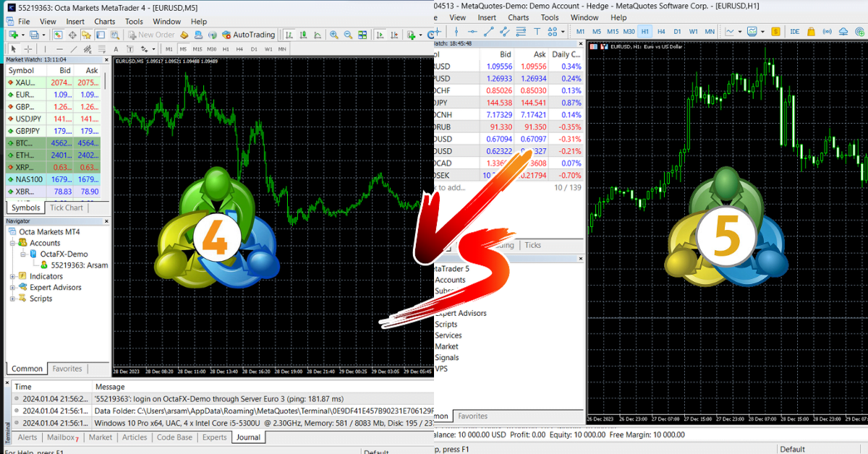This screenshot has height=454, width=868.
Task: Tile MT4 chart windows icon
Action: (362, 35)
